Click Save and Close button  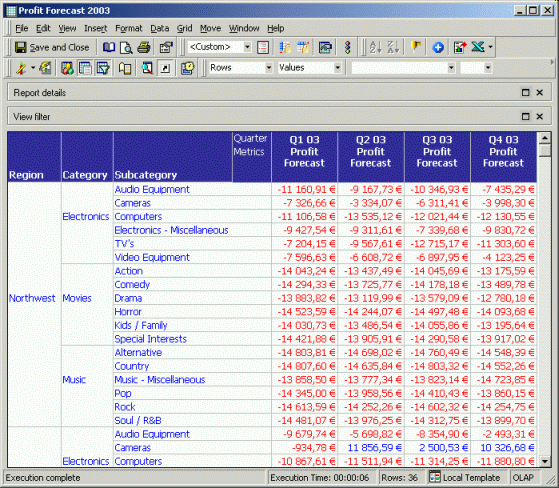click(x=52, y=47)
